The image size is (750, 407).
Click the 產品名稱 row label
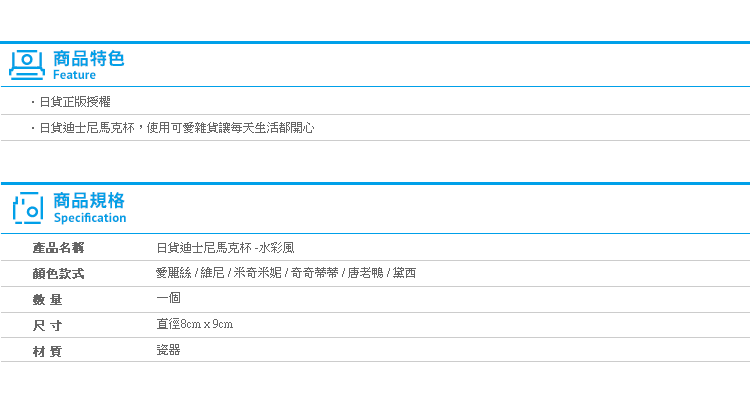click(58, 248)
